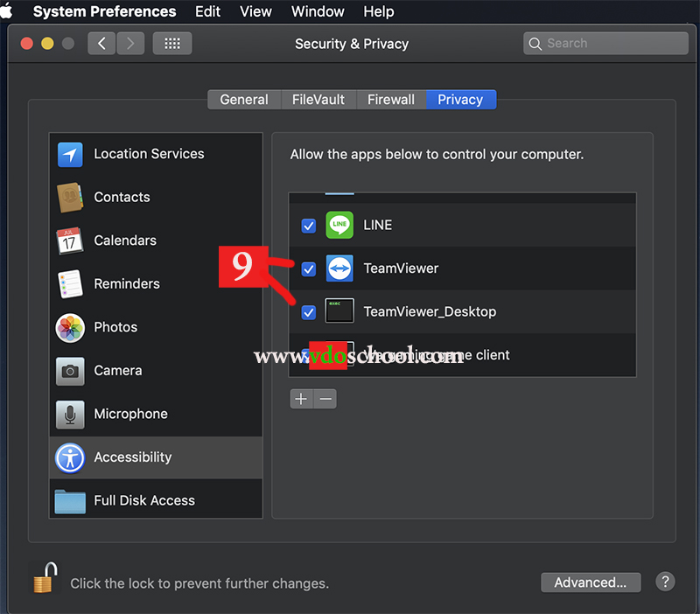Open the System Preferences menu
Image resolution: width=700 pixels, height=614 pixels.
tap(104, 11)
